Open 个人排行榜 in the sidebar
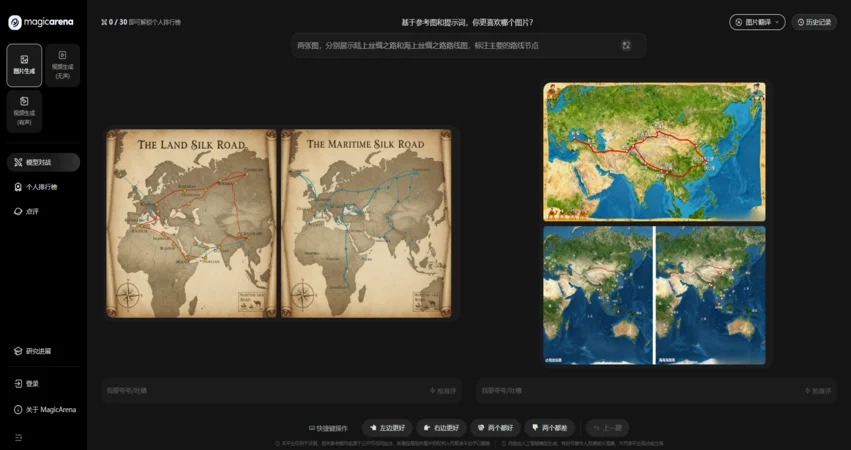Image resolution: width=851 pixels, height=450 pixels. coord(43,187)
